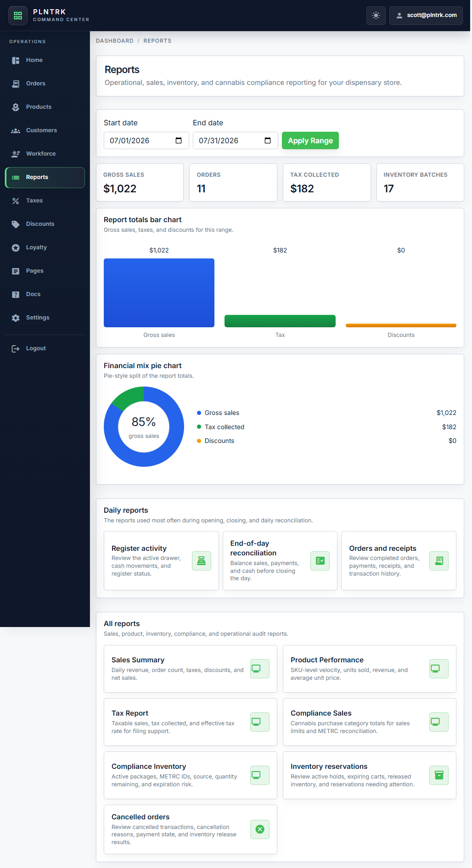Click the Inventory reservations archive box icon
Image resolution: width=472 pixels, height=868 pixels.
[439, 775]
